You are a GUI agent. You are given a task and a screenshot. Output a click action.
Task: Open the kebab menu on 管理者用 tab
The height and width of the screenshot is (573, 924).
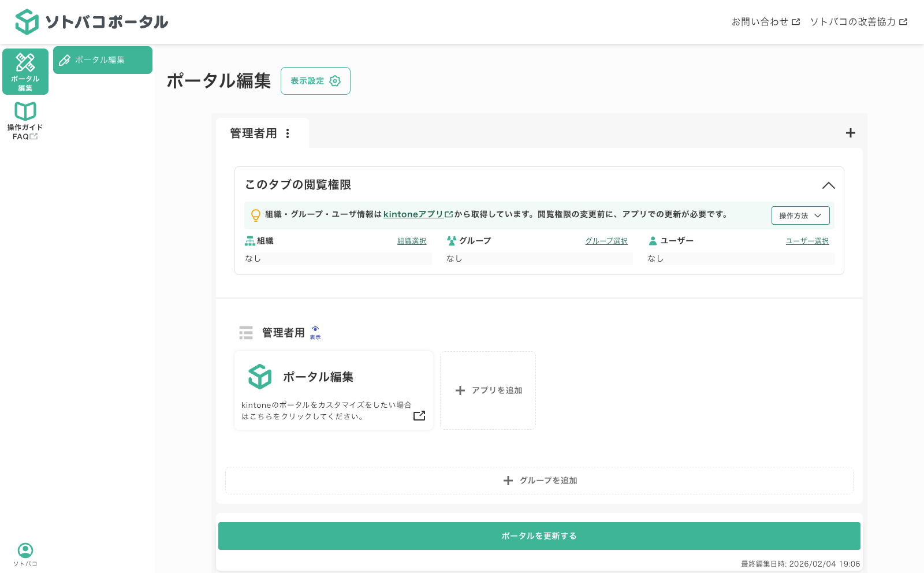click(288, 133)
